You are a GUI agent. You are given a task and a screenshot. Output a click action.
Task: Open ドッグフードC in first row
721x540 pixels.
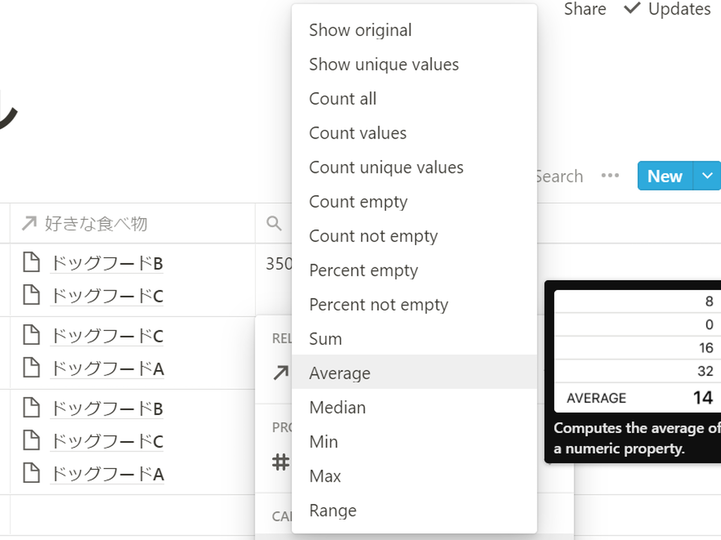coord(107,296)
